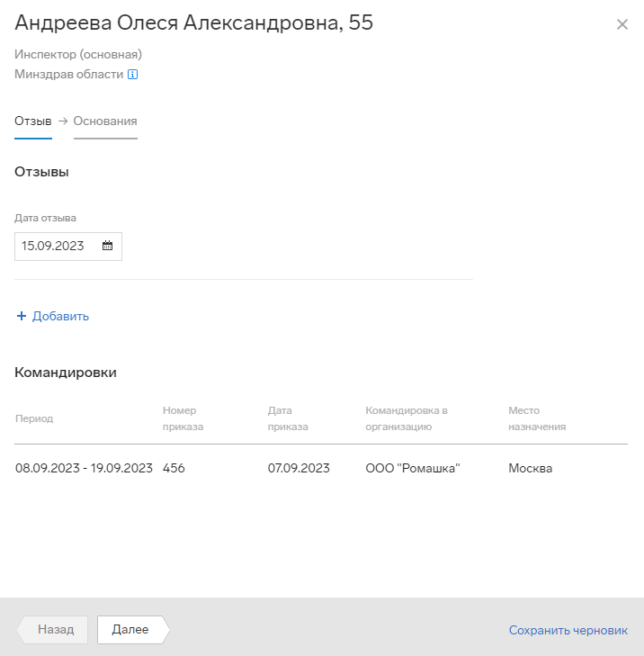This screenshot has height=656, width=644.
Task: Click the Командировки section heading
Action: coord(66,373)
